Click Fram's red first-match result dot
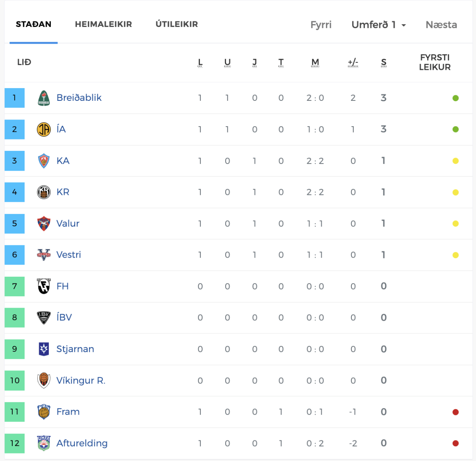476x461 pixels. coord(455,412)
